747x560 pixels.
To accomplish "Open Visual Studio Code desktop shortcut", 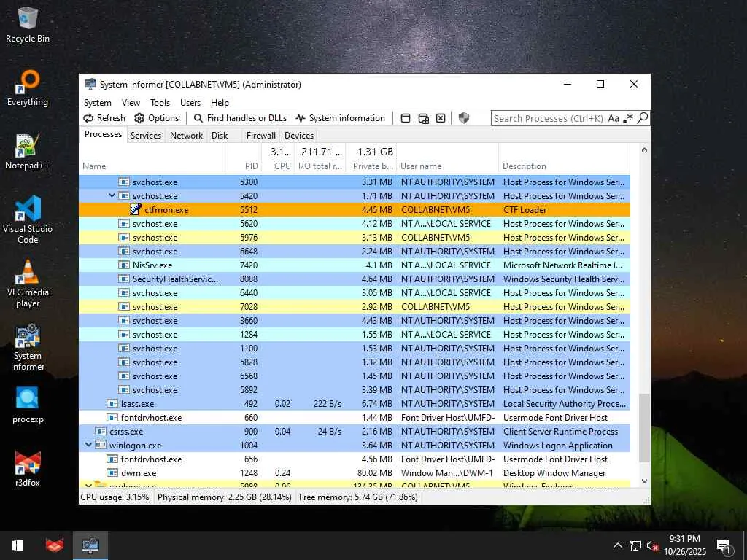I will tap(28, 220).
